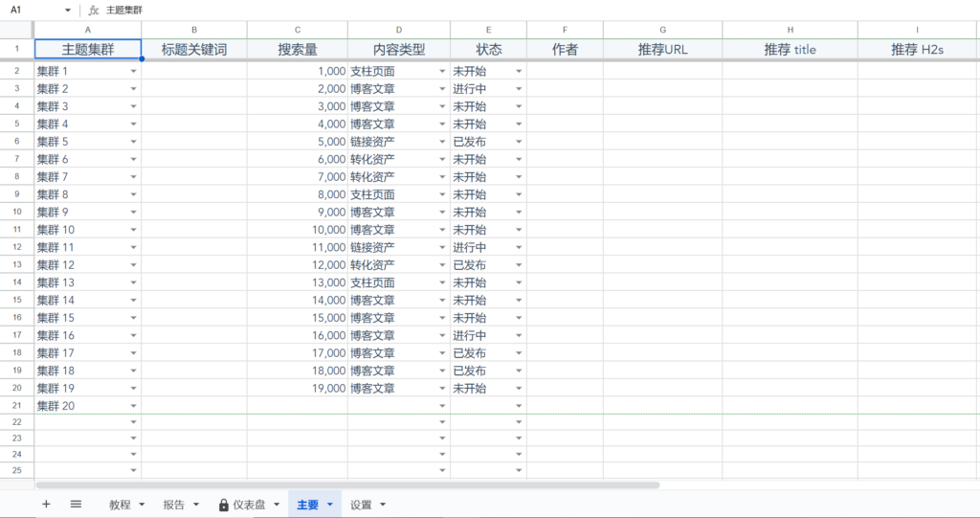
Task: Click the formula bar showing 主题集群
Action: (x=479, y=10)
